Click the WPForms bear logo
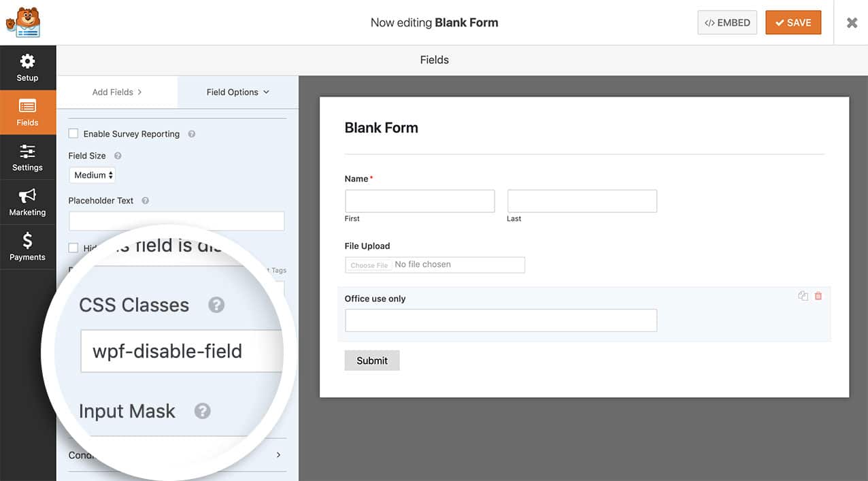The width and height of the screenshot is (868, 481). [23, 22]
